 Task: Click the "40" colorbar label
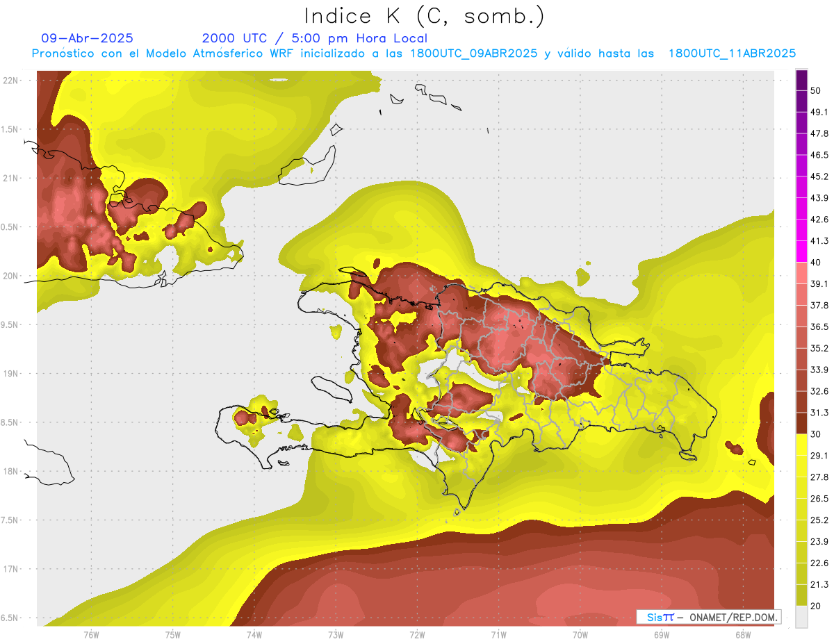pyautogui.click(x=816, y=263)
